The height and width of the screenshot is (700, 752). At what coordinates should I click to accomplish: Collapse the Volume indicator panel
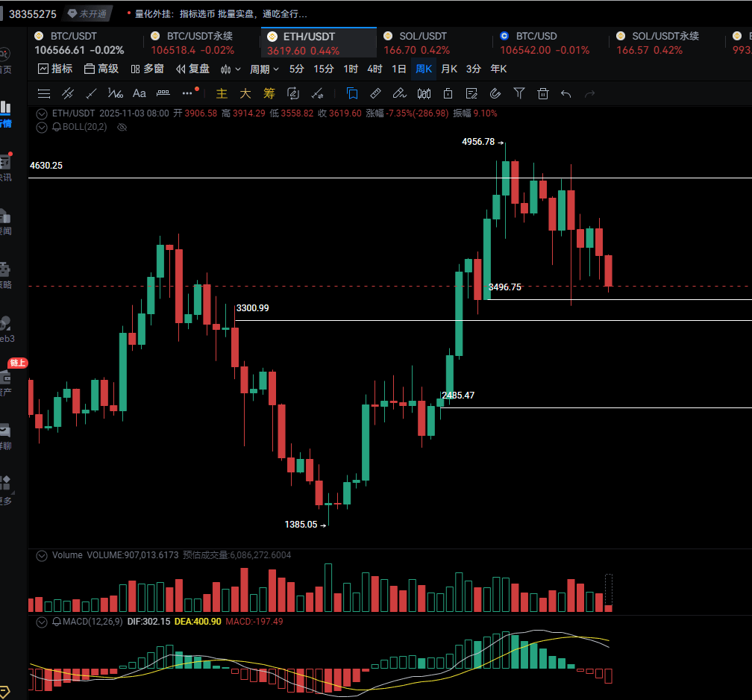coord(42,555)
